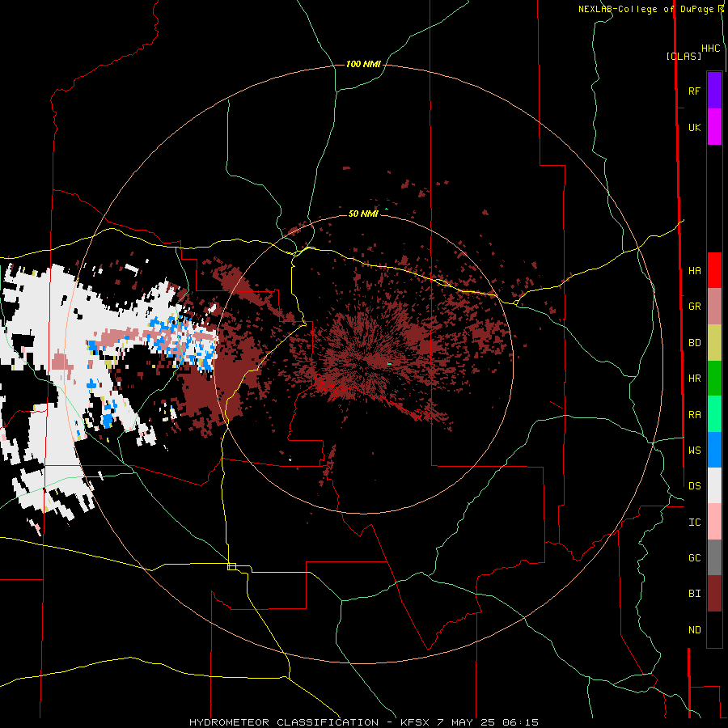The image size is (728, 728).
Task: Click the 'HA' legend label
Action: (x=694, y=270)
